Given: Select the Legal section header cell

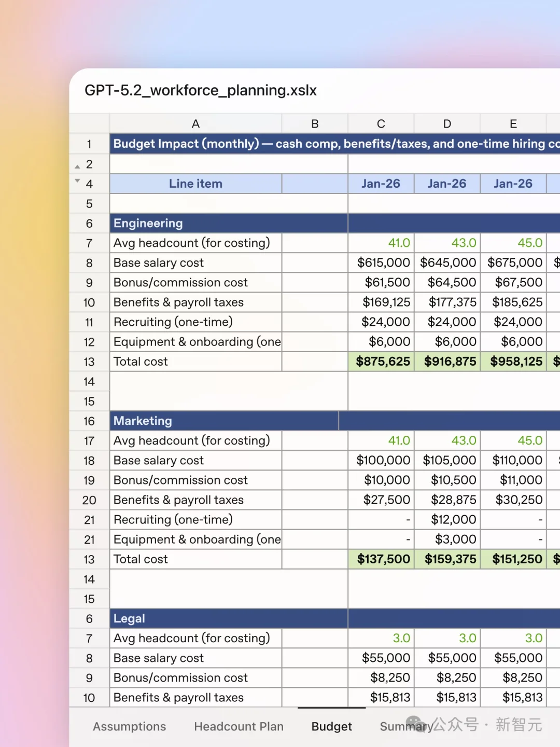Looking at the screenshot, I should [228, 618].
